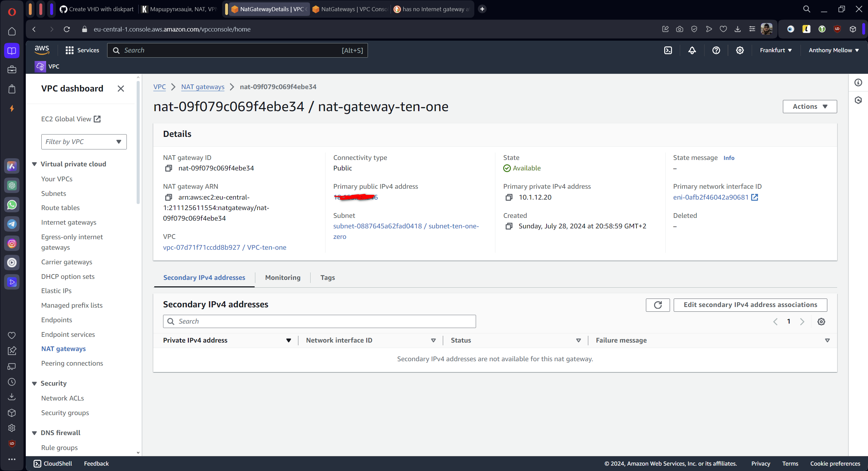
Task: Open AWS CloudShell icon in top bar
Action: (x=668, y=50)
